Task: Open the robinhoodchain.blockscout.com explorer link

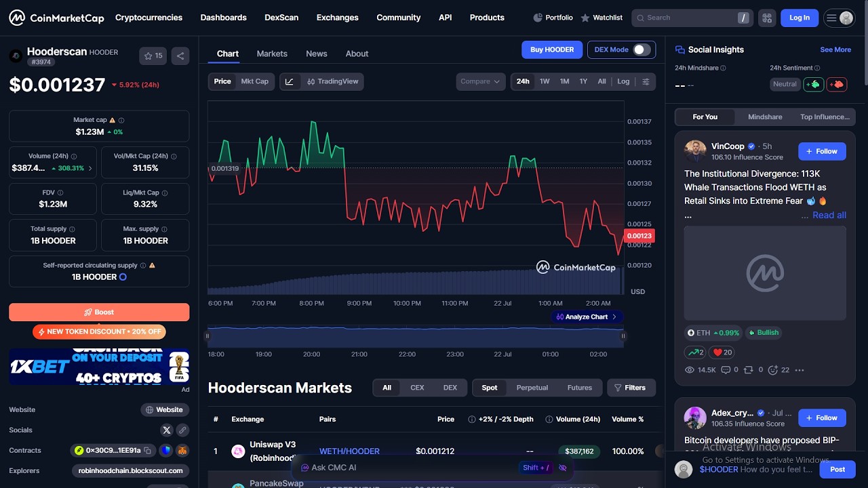Action: (x=130, y=470)
